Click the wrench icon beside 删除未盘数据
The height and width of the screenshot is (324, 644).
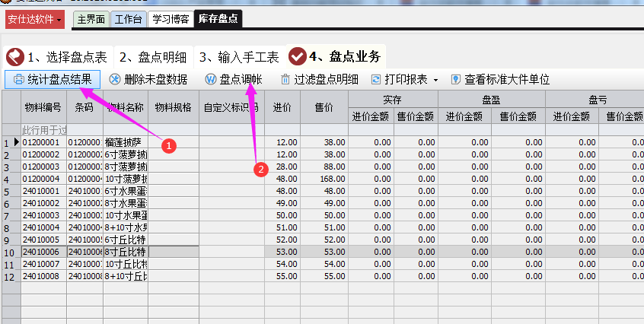(115, 79)
